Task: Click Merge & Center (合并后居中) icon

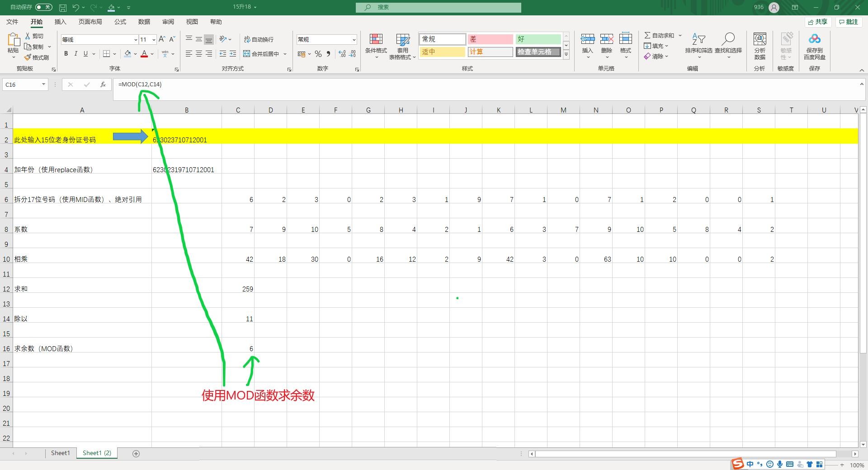Action: 247,54
